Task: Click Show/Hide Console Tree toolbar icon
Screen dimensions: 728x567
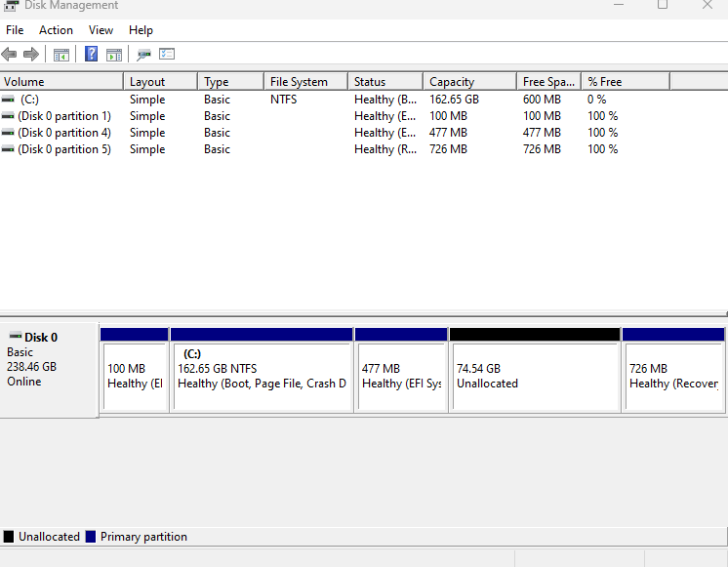Action: 61,55
